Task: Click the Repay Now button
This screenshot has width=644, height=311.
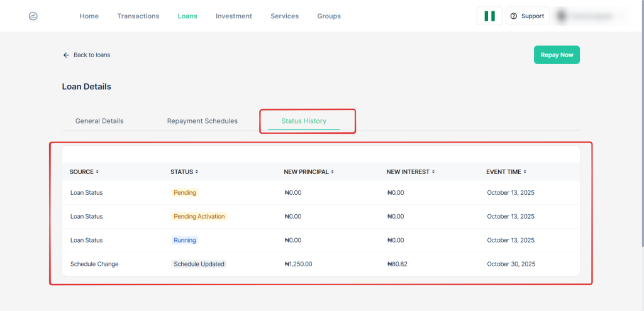Action: pos(557,55)
